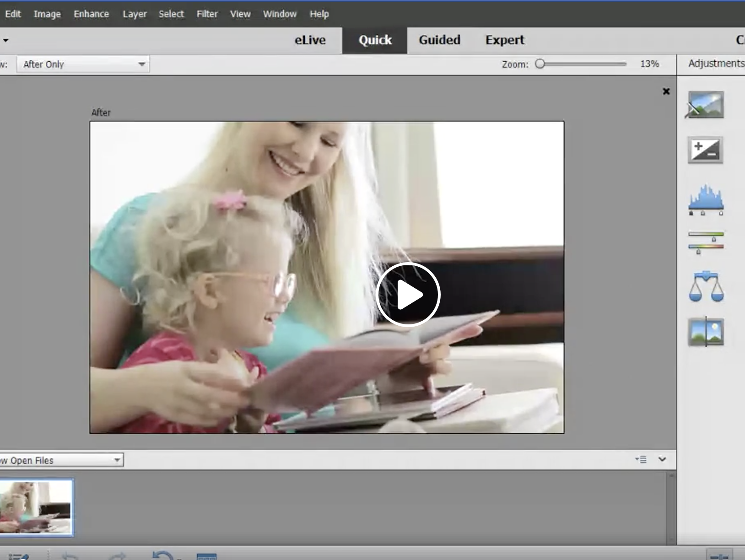Open the Balance scales adjustment
The height and width of the screenshot is (560, 745).
click(706, 286)
